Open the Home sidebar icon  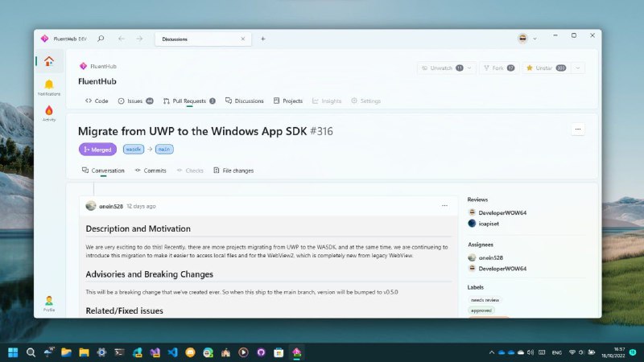click(49, 61)
